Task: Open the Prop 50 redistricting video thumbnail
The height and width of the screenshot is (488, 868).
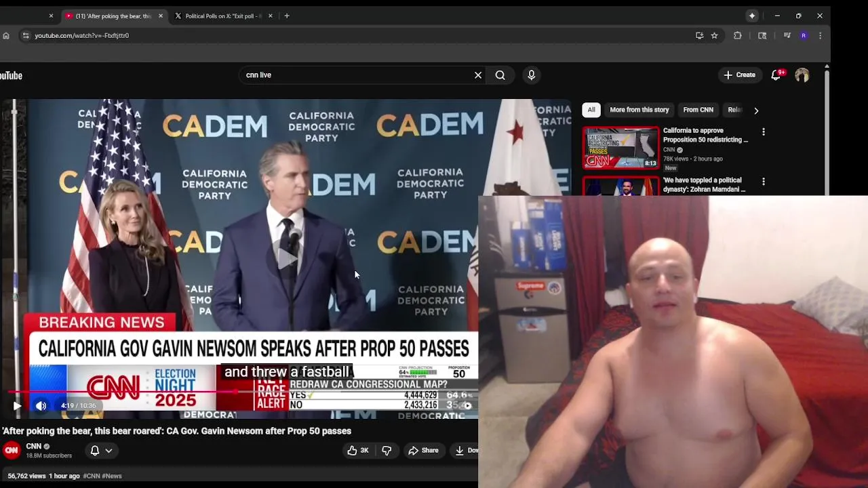Action: (621, 147)
